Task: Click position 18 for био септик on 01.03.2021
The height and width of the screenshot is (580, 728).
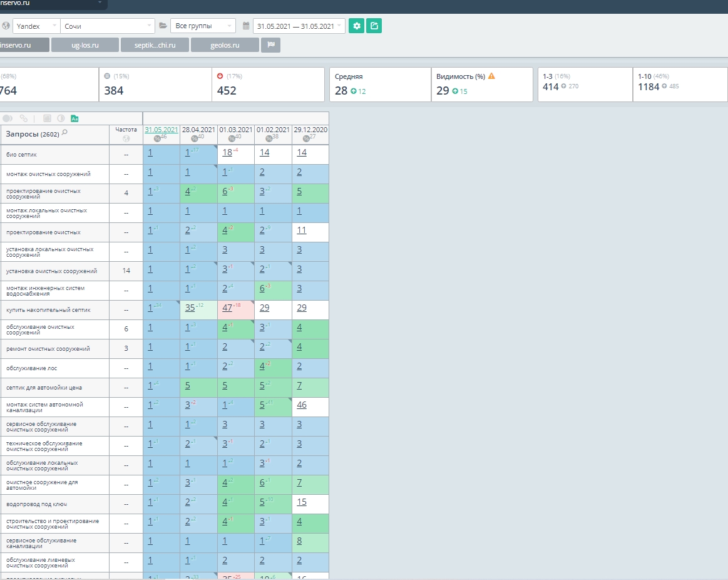Action: [227, 152]
